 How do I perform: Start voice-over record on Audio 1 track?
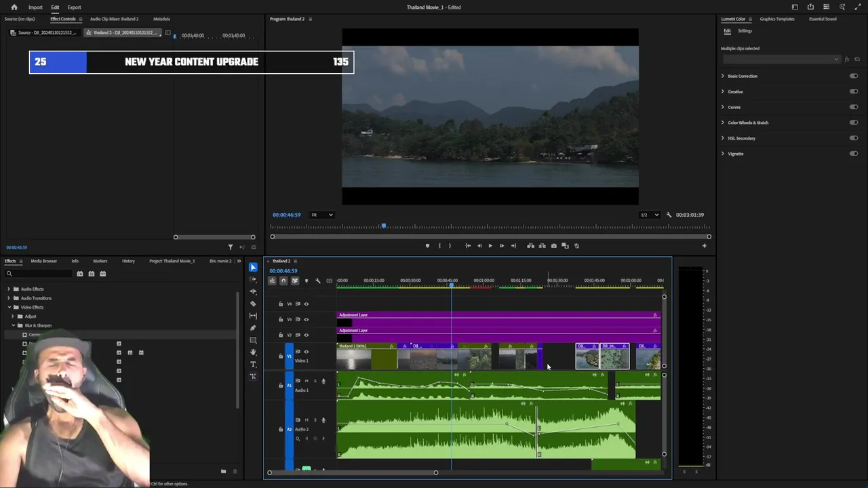323,381
